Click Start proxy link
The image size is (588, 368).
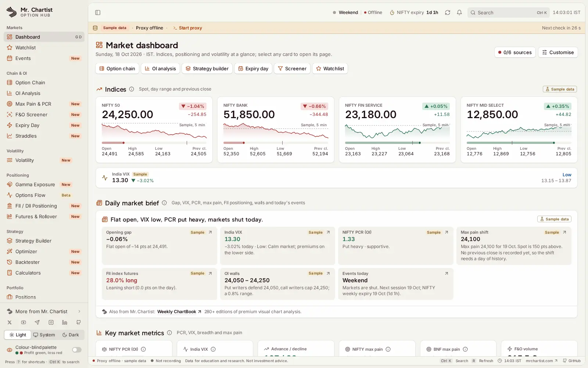(x=187, y=28)
